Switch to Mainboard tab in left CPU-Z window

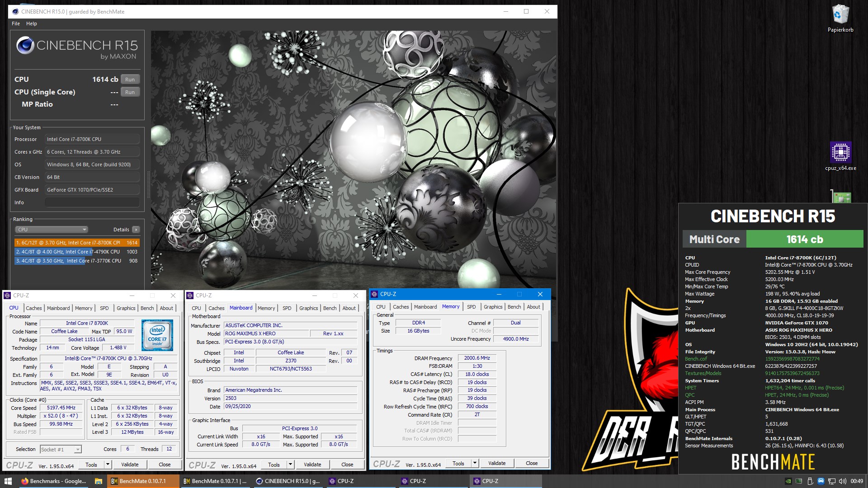click(x=58, y=308)
